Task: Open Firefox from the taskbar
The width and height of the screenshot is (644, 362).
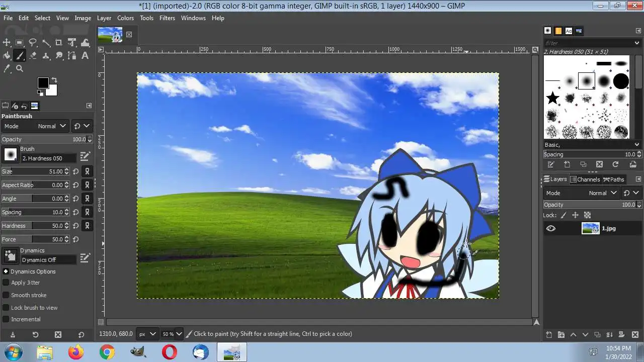Action: (x=76, y=352)
